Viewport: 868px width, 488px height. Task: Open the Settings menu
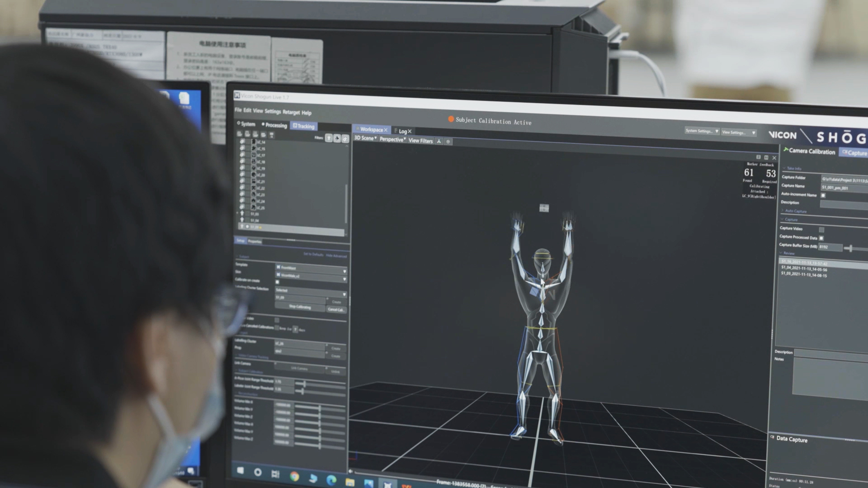coord(273,111)
